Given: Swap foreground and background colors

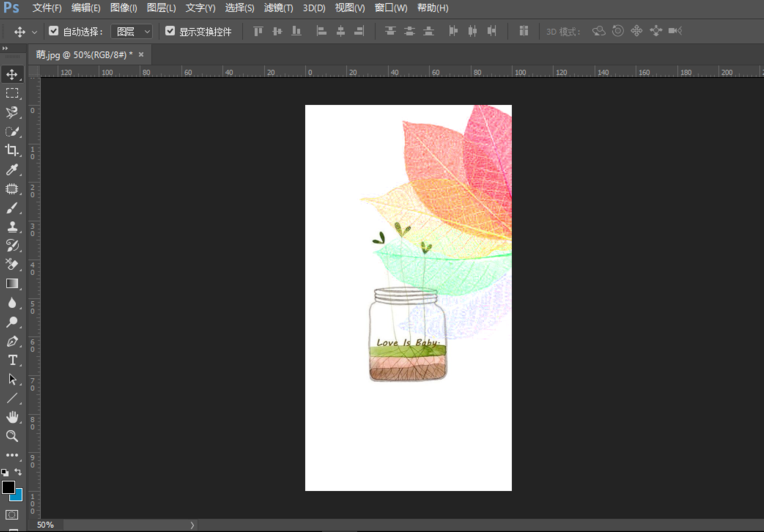Looking at the screenshot, I should [18, 472].
